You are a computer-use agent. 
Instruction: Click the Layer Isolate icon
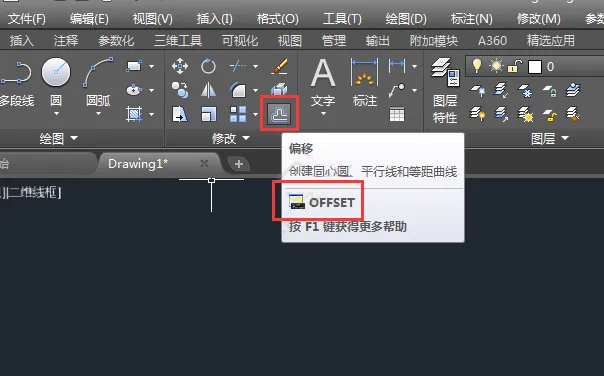coord(501,91)
